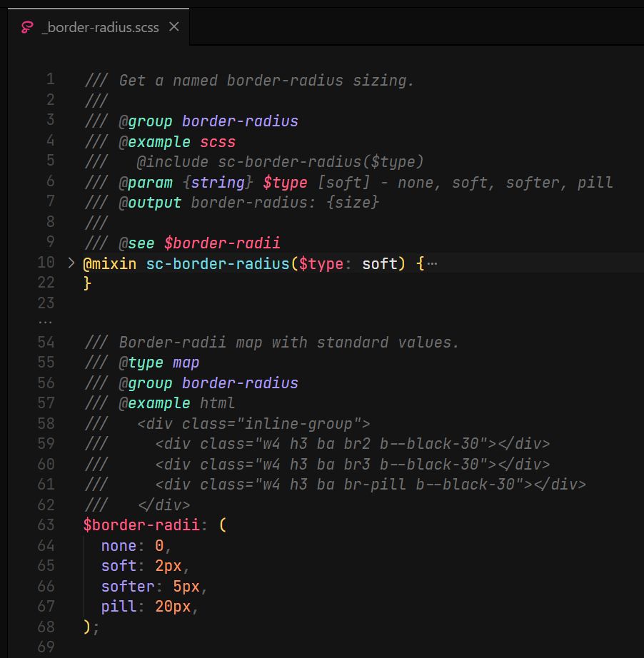This screenshot has height=658, width=644.
Task: Select the _border-radius.scss tab
Action: click(x=99, y=27)
